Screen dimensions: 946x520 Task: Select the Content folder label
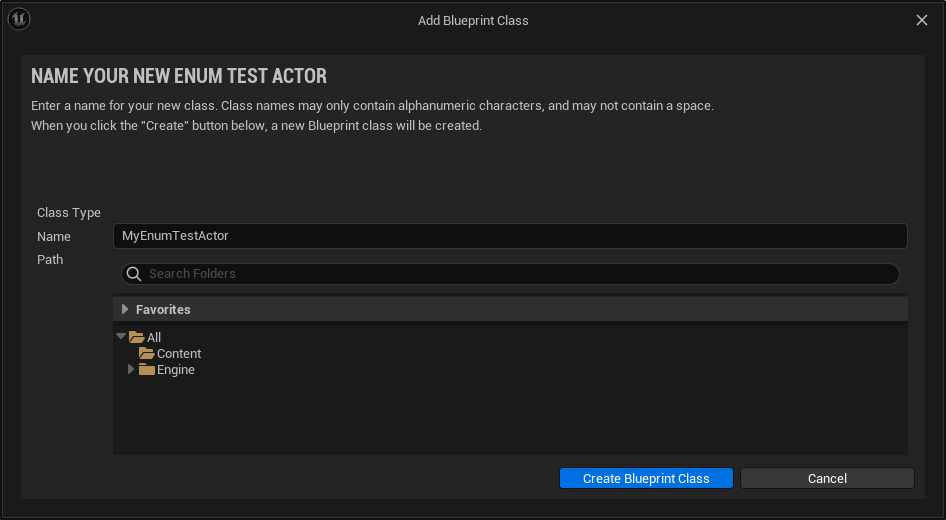point(179,354)
